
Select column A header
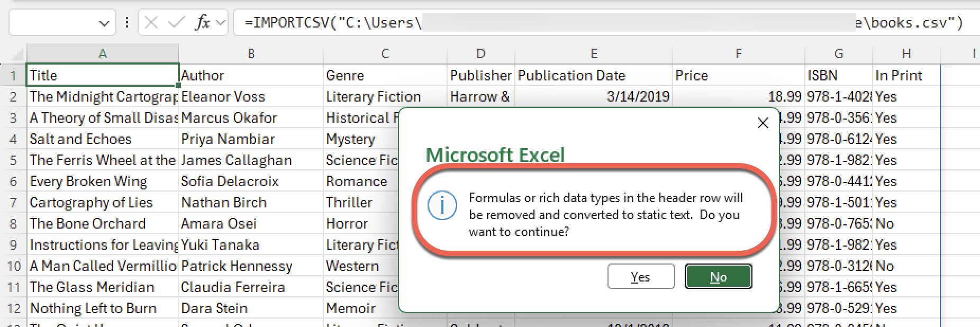103,54
